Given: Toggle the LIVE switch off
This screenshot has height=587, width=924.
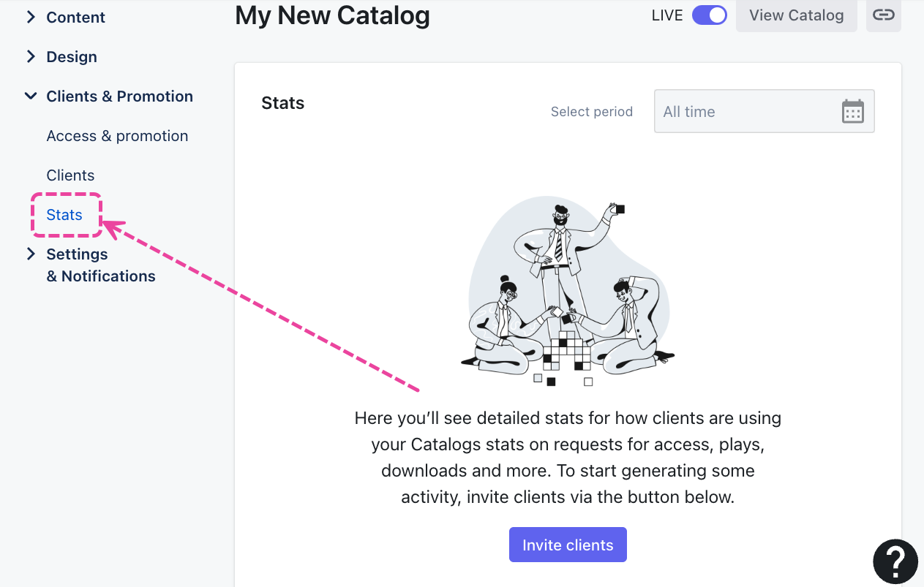Looking at the screenshot, I should point(709,15).
